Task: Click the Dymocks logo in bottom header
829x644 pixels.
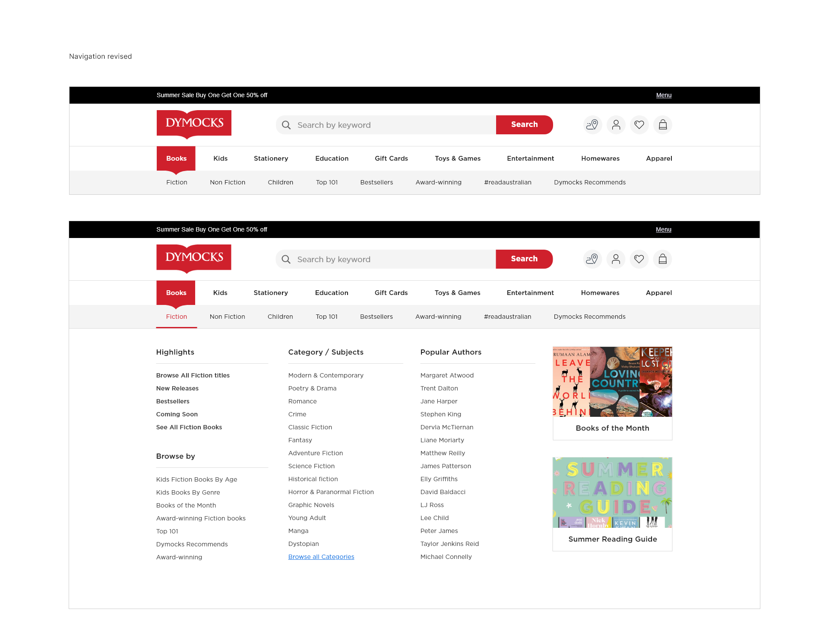Action: pos(194,259)
